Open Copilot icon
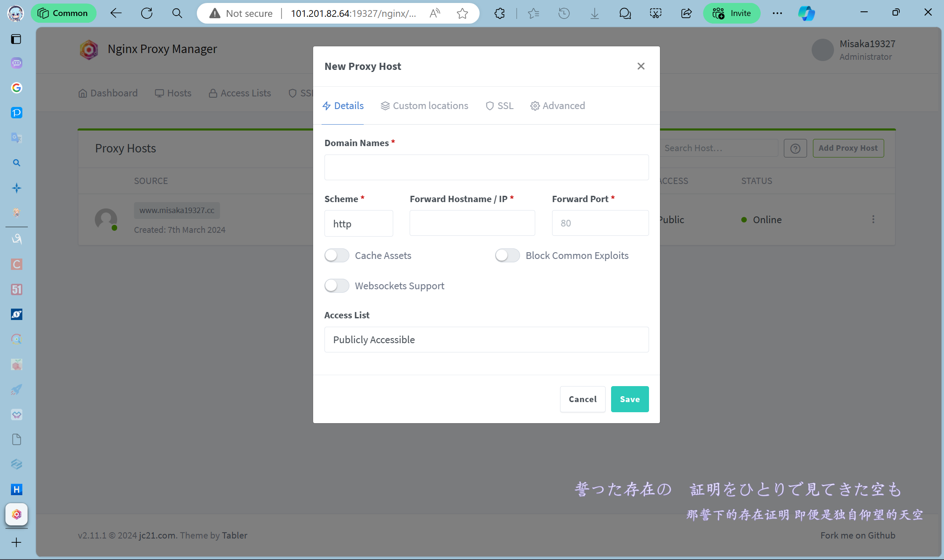The width and height of the screenshot is (944, 560). tap(807, 13)
